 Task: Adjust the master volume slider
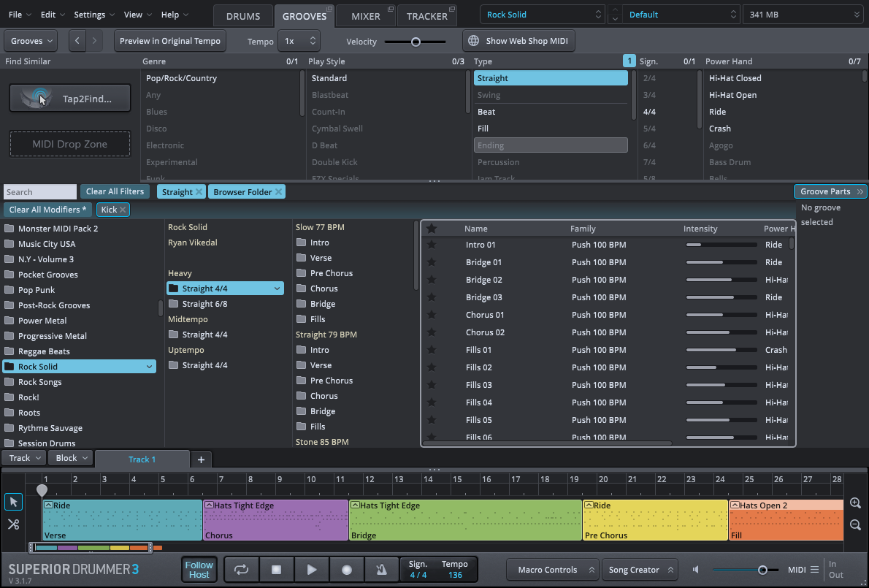click(762, 570)
